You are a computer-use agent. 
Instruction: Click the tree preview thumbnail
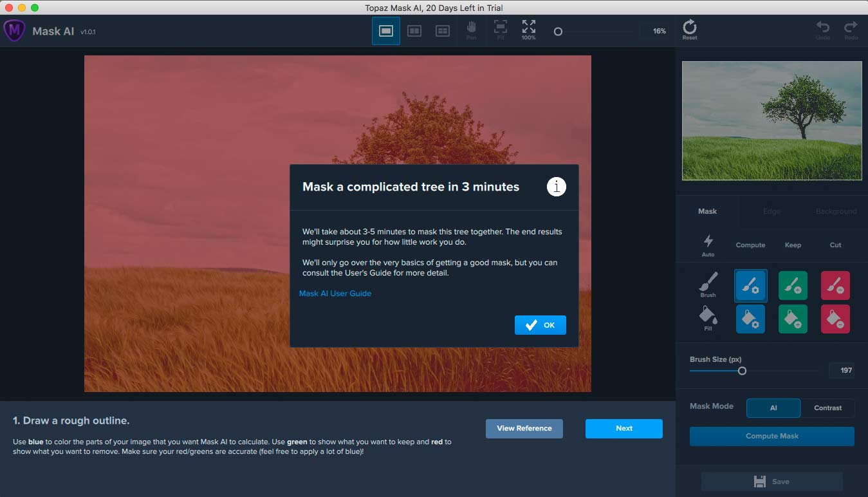(x=771, y=121)
